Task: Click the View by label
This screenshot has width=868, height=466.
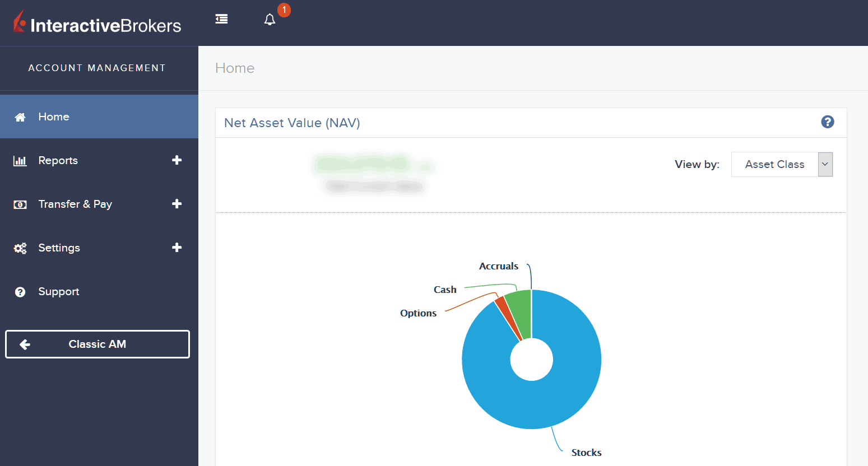Action: tap(697, 164)
